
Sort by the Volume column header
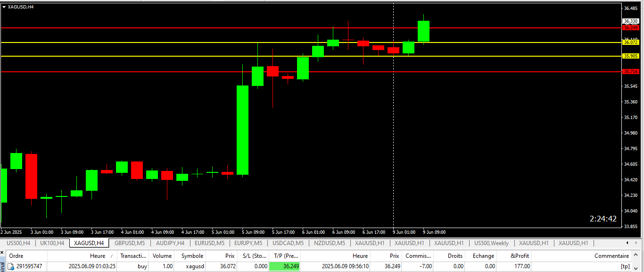[x=162, y=256]
